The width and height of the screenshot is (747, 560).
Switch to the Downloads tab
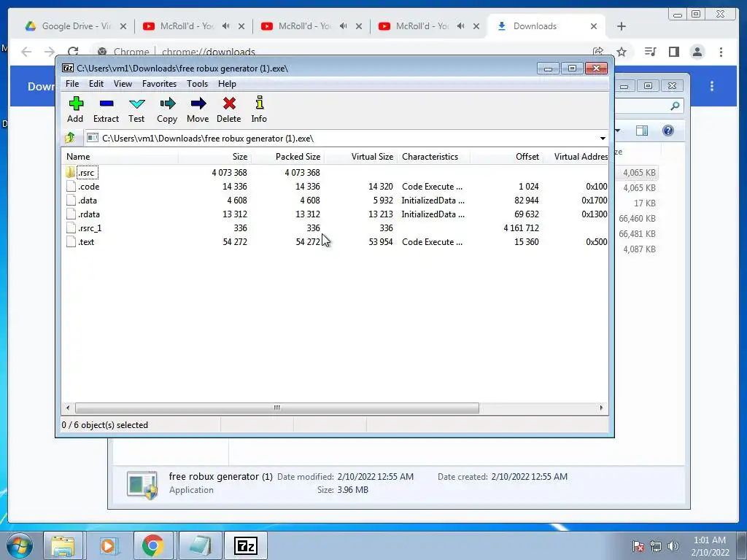[546, 26]
